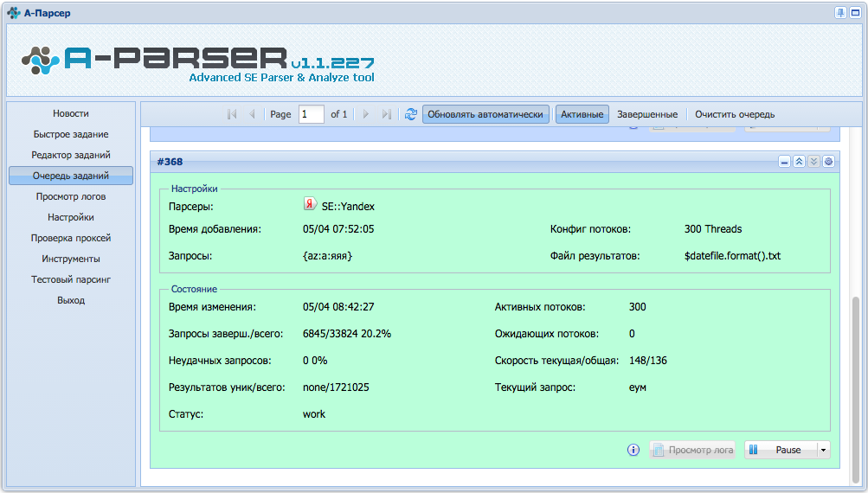This screenshot has width=868, height=493.
Task: Toggle Обновлять автоматически auto-refresh
Action: (x=485, y=114)
